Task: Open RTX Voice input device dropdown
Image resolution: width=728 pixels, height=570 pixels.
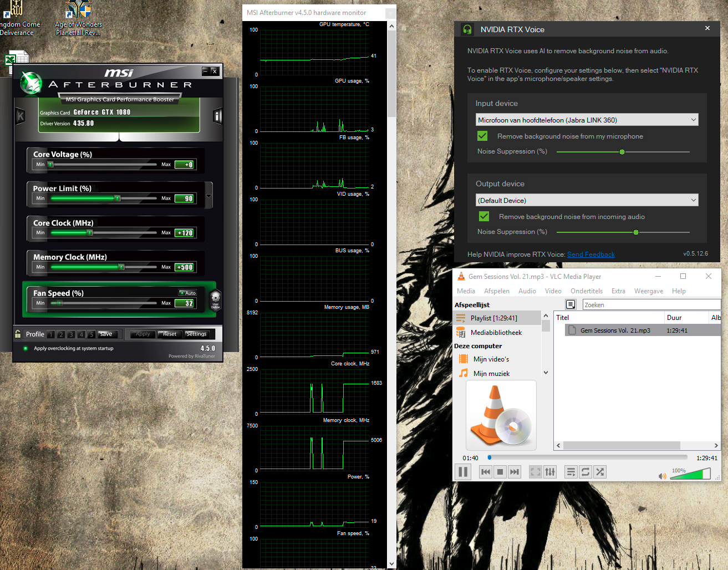Action: (x=587, y=120)
